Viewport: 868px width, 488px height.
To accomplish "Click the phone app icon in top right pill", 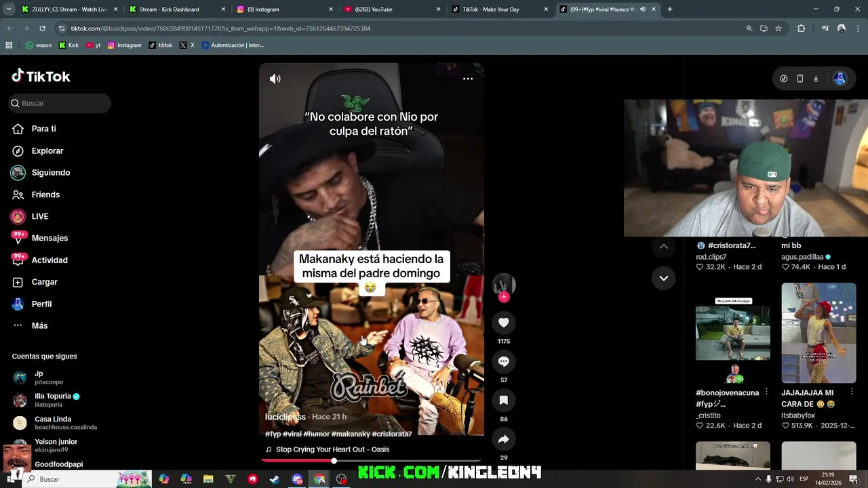I will click(x=800, y=79).
